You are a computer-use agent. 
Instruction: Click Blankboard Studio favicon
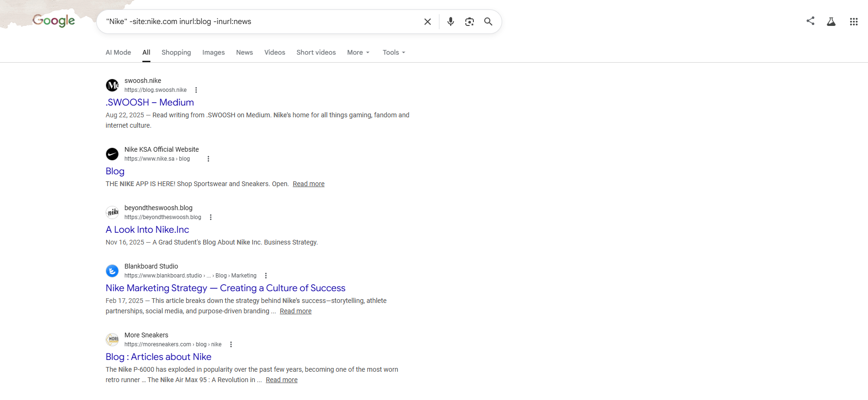pyautogui.click(x=112, y=271)
